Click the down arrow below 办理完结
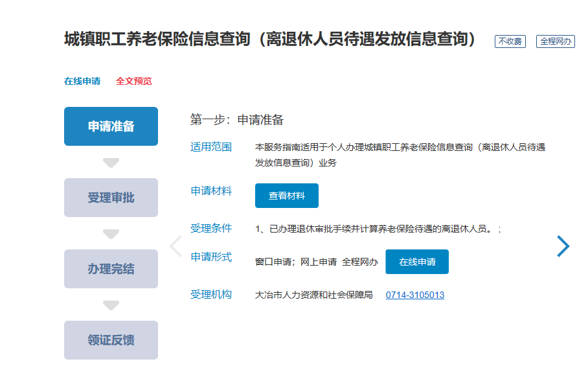588x379 pixels. (x=111, y=305)
